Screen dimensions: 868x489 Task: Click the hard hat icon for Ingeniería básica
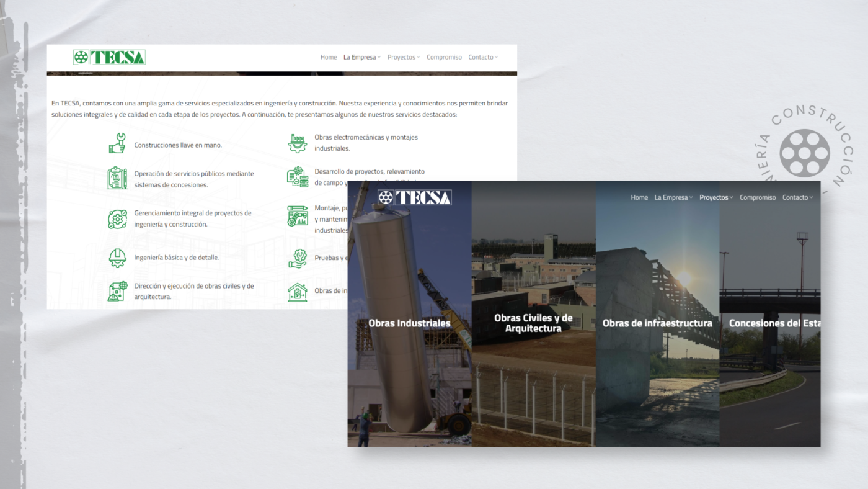click(117, 258)
